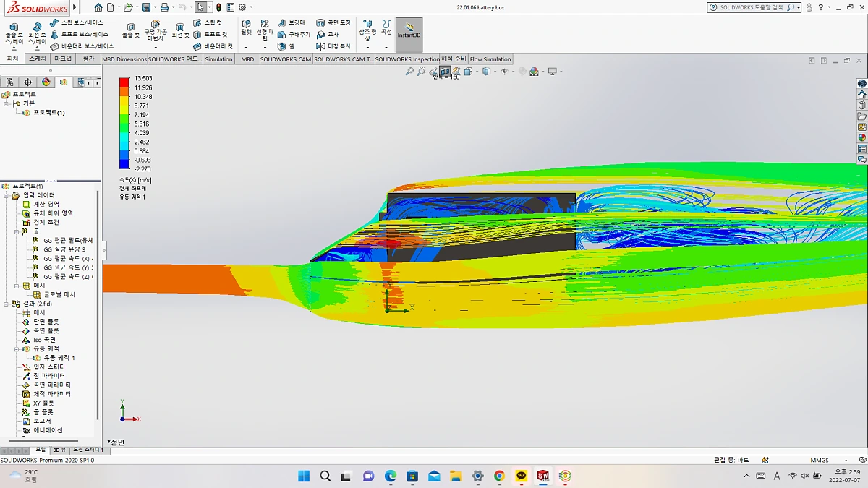Select 경계 조건 in the tree
Viewport: 868px width, 488px height.
pyautogui.click(x=46, y=222)
